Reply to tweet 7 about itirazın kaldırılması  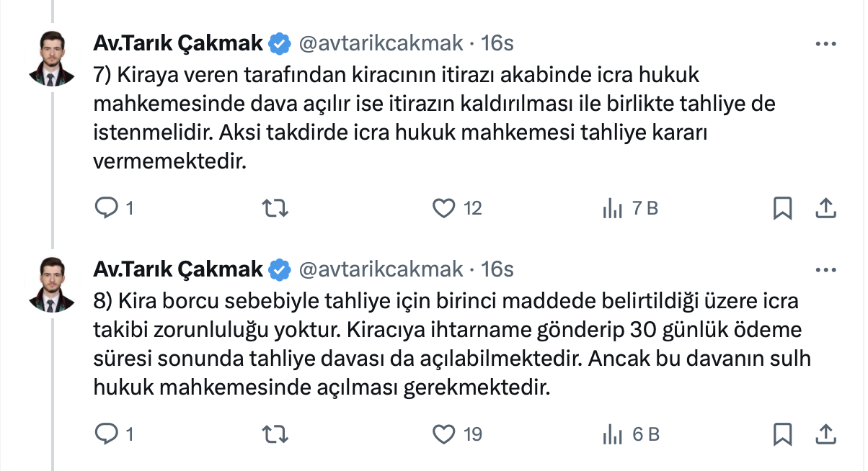[107, 208]
